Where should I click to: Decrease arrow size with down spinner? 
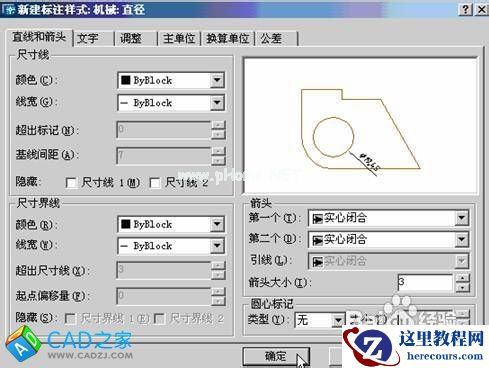click(x=463, y=287)
